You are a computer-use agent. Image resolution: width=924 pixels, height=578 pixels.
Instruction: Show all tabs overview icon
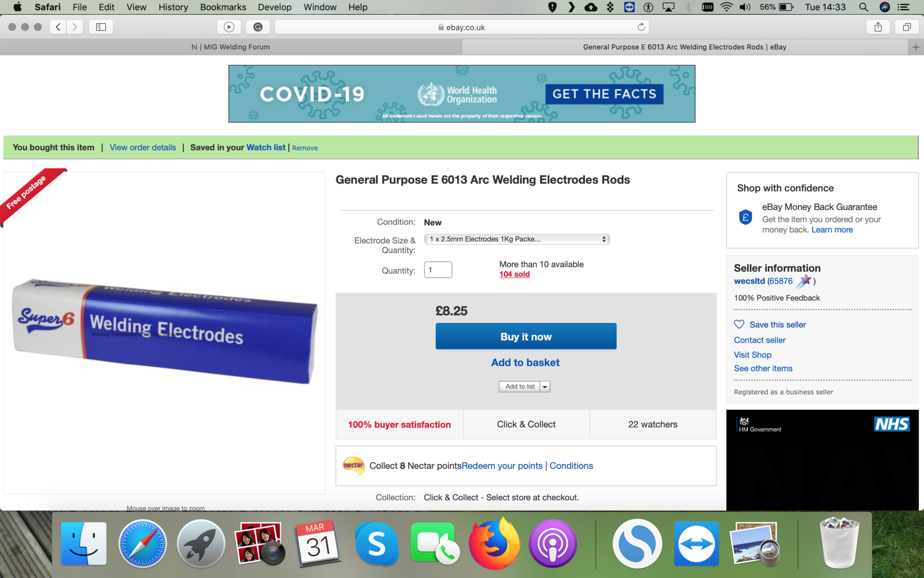pos(906,27)
